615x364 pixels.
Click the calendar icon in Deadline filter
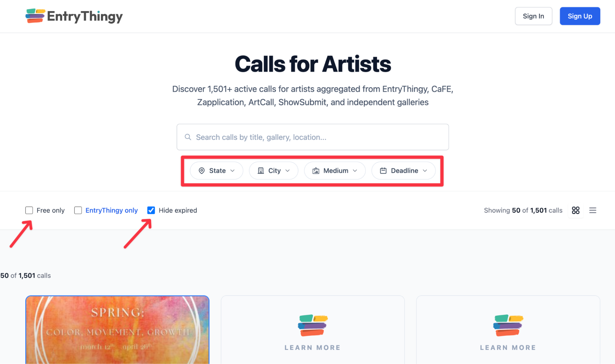pos(383,170)
